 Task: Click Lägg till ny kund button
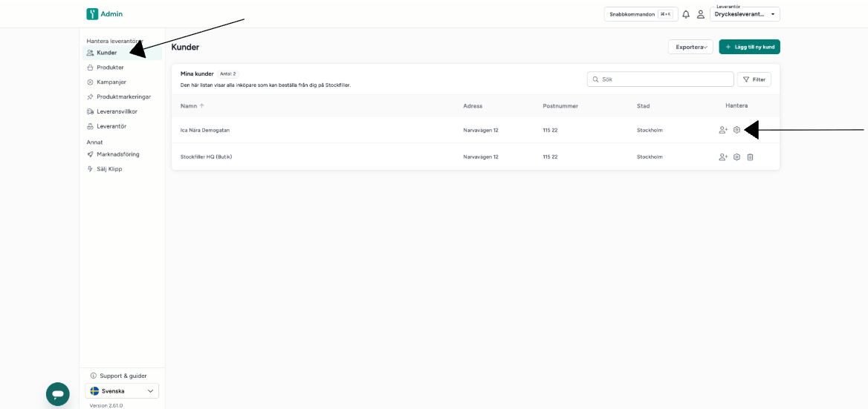[750, 48]
